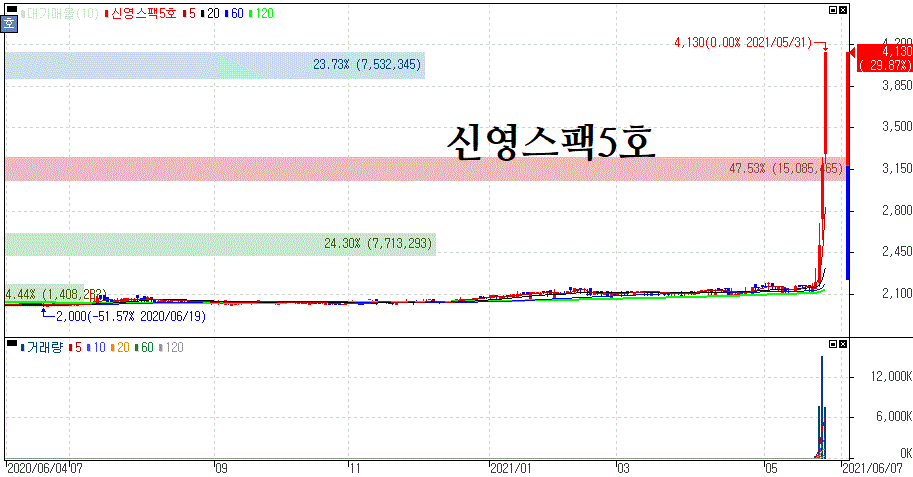Toggle the orange 20-day volume average
The height and width of the screenshot is (477, 913).
coord(120,348)
